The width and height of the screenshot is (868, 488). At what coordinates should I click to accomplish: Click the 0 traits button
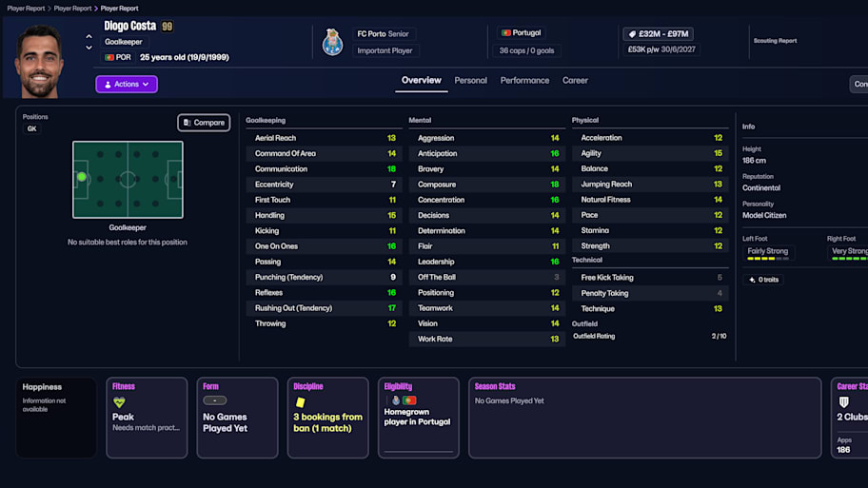point(762,280)
